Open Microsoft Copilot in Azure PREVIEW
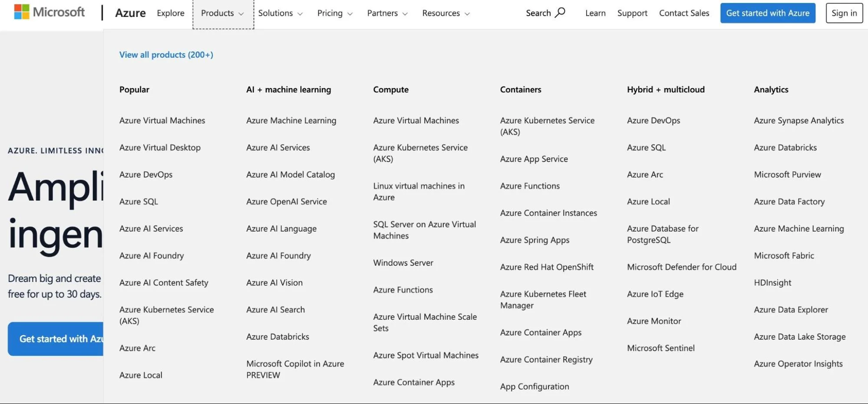Screen dimensions: 868x404 [295, 369]
